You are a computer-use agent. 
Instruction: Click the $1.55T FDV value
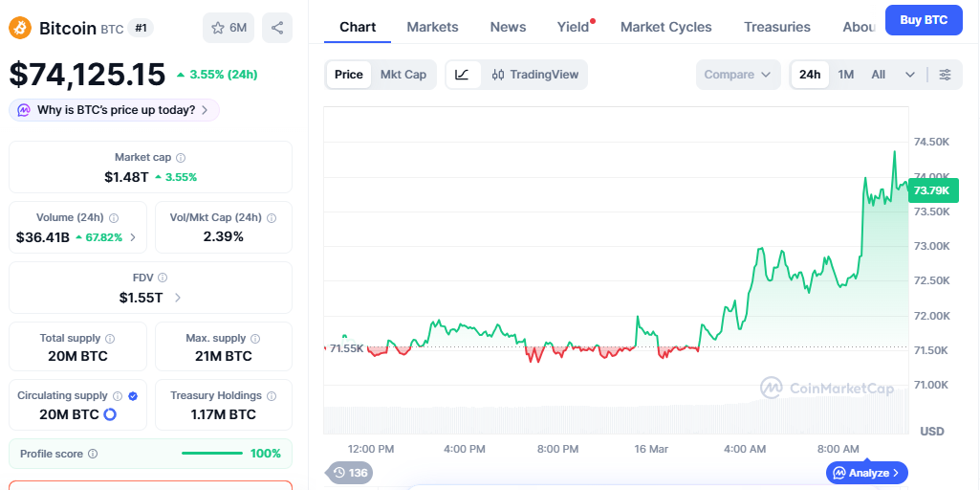tap(142, 298)
